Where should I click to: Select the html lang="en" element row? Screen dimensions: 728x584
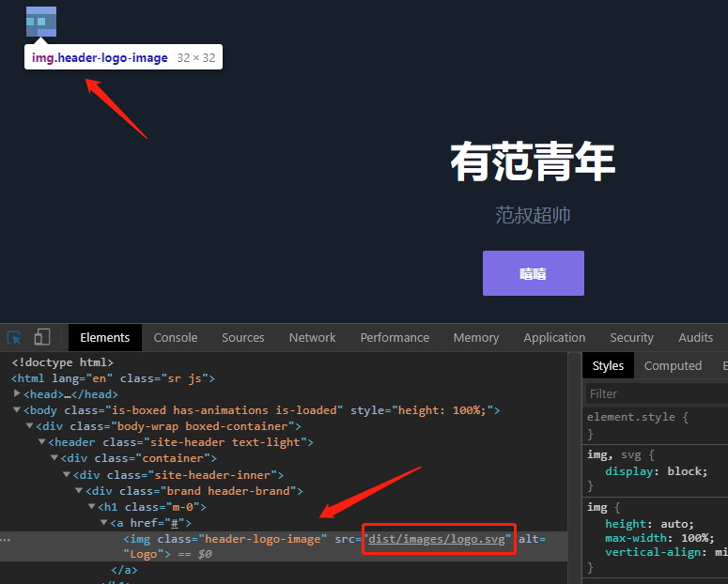[x=113, y=378]
